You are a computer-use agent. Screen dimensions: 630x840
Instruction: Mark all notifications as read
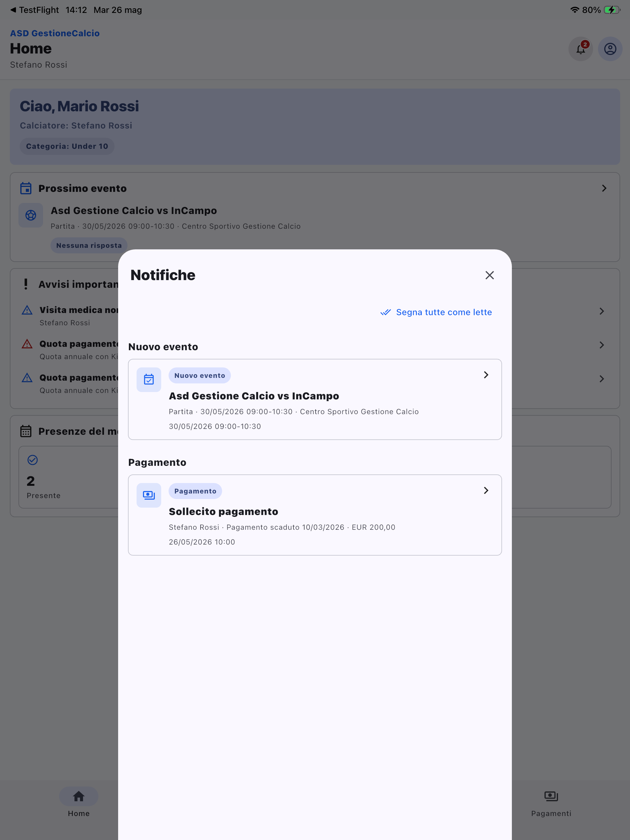[436, 312]
